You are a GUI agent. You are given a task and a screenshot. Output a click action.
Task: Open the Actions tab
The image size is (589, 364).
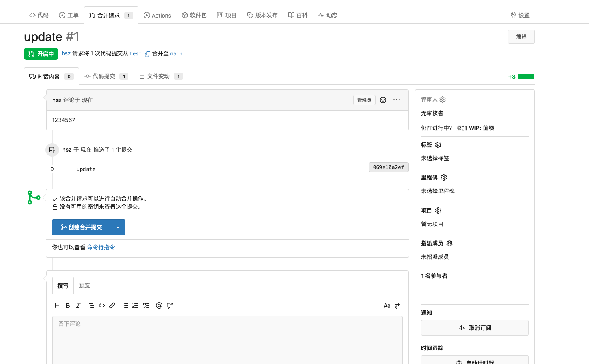(157, 15)
